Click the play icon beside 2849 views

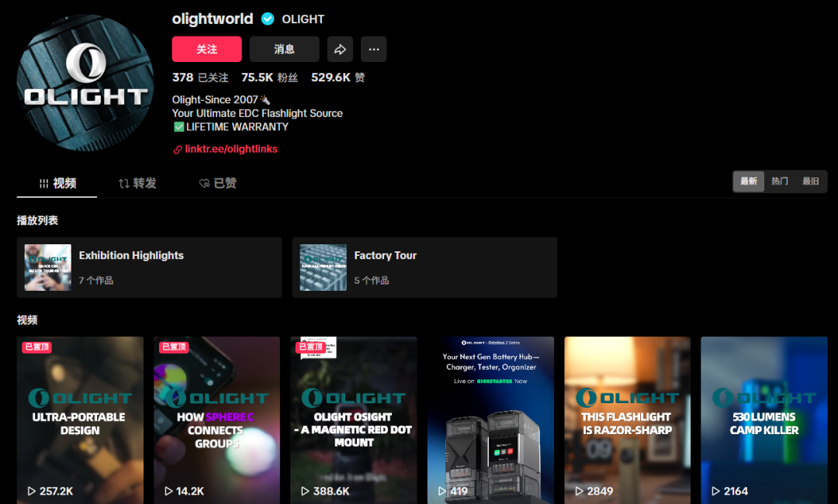click(579, 491)
